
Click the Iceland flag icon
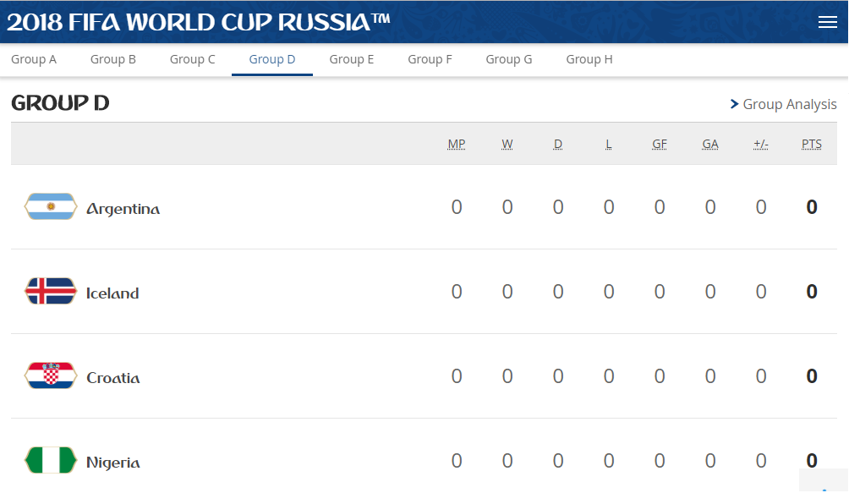click(x=51, y=292)
